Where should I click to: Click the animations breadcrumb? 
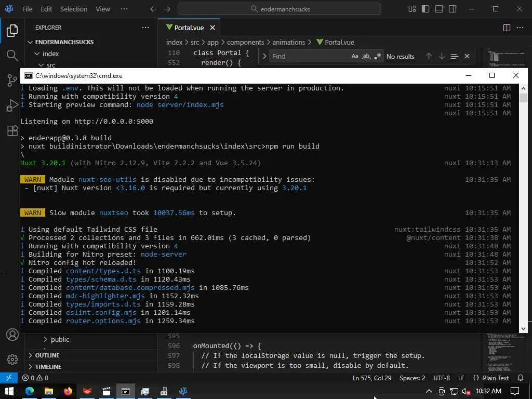(x=289, y=43)
